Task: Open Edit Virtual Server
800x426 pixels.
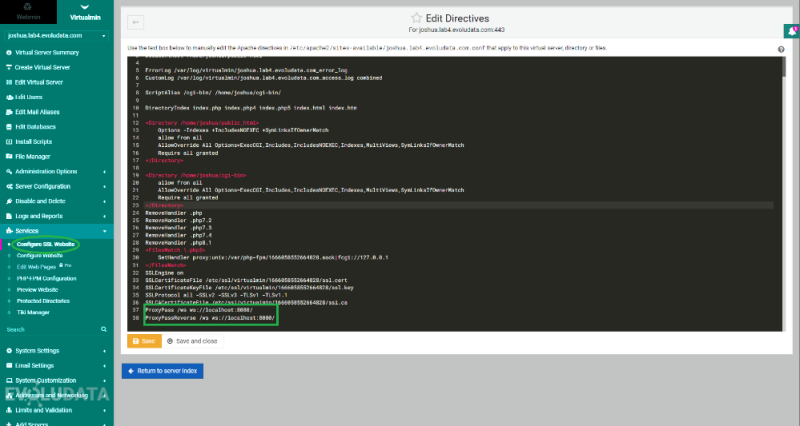Action: point(39,82)
